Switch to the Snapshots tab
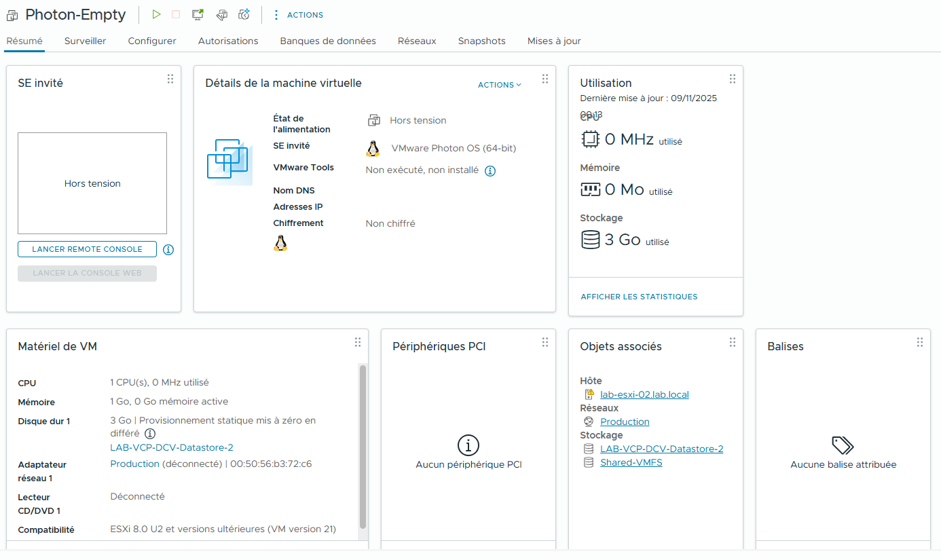Image resolution: width=941 pixels, height=560 pixels. pos(481,41)
